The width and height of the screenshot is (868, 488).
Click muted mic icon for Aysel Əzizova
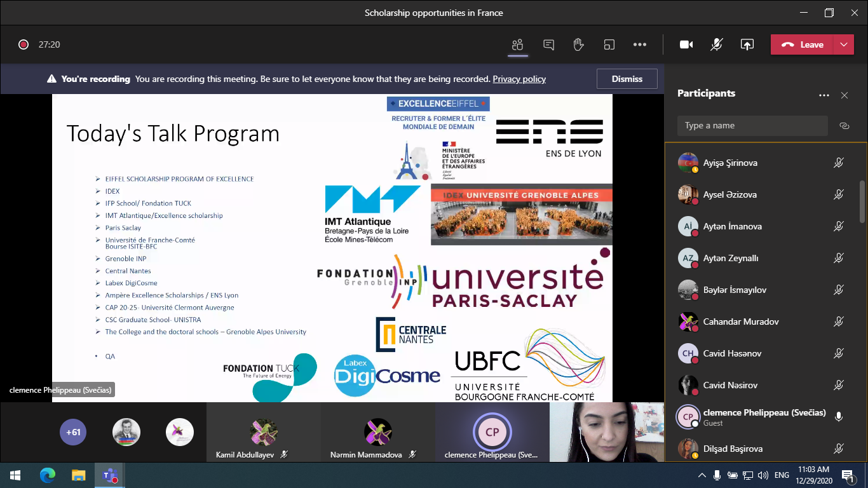click(x=839, y=194)
